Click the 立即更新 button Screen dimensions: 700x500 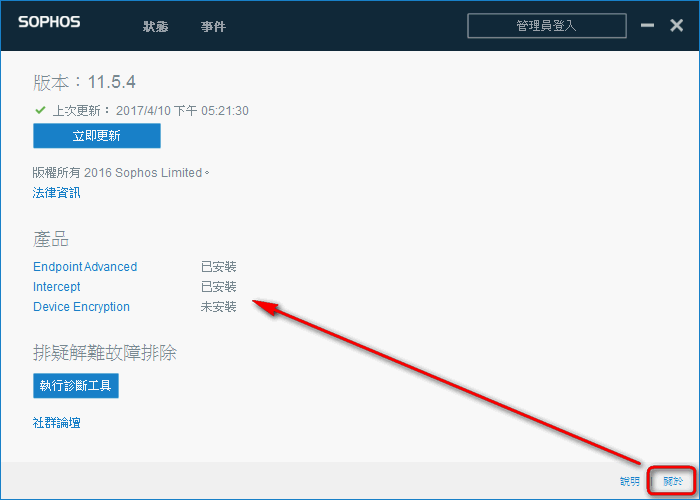(96, 136)
